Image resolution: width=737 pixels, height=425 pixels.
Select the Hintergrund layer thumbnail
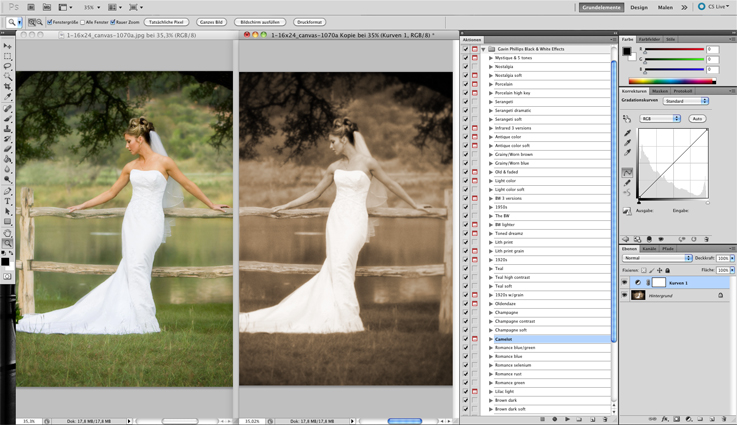[x=638, y=296]
